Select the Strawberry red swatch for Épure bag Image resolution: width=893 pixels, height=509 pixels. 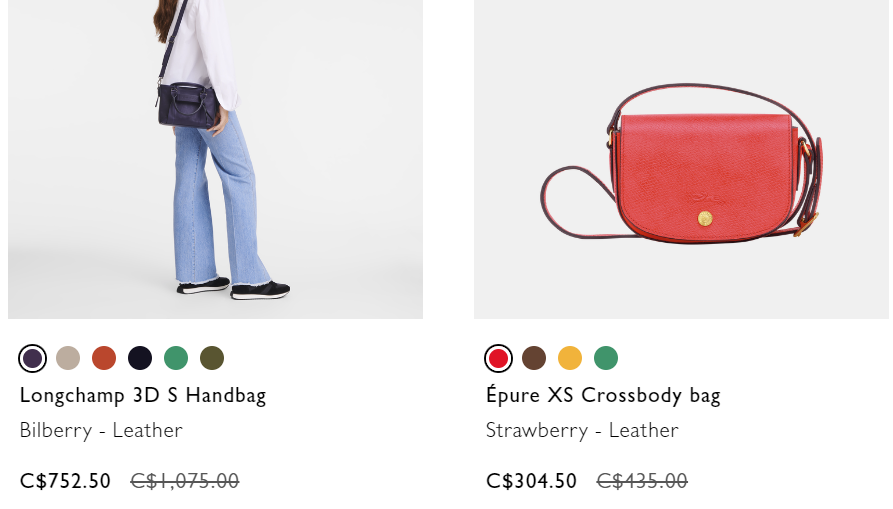(498, 359)
